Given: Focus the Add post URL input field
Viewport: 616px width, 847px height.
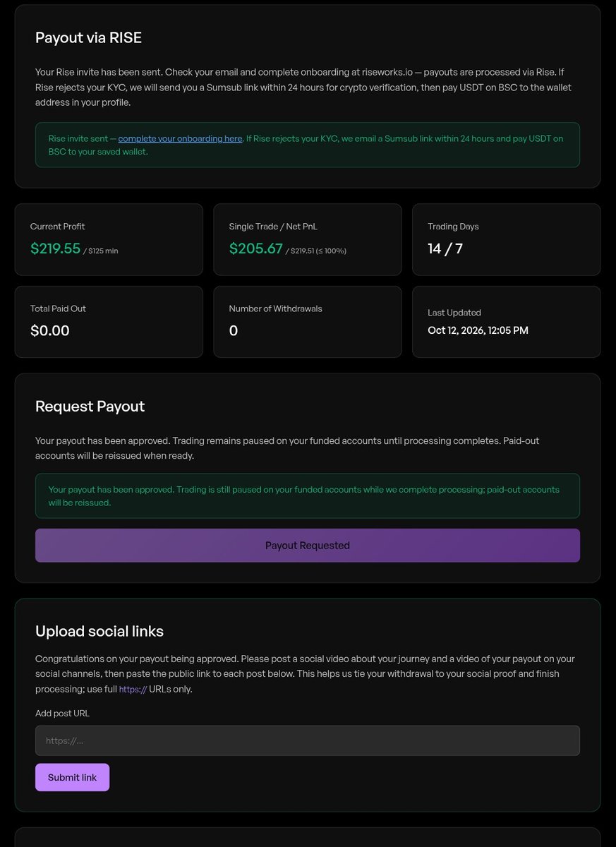Looking at the screenshot, I should (x=308, y=740).
